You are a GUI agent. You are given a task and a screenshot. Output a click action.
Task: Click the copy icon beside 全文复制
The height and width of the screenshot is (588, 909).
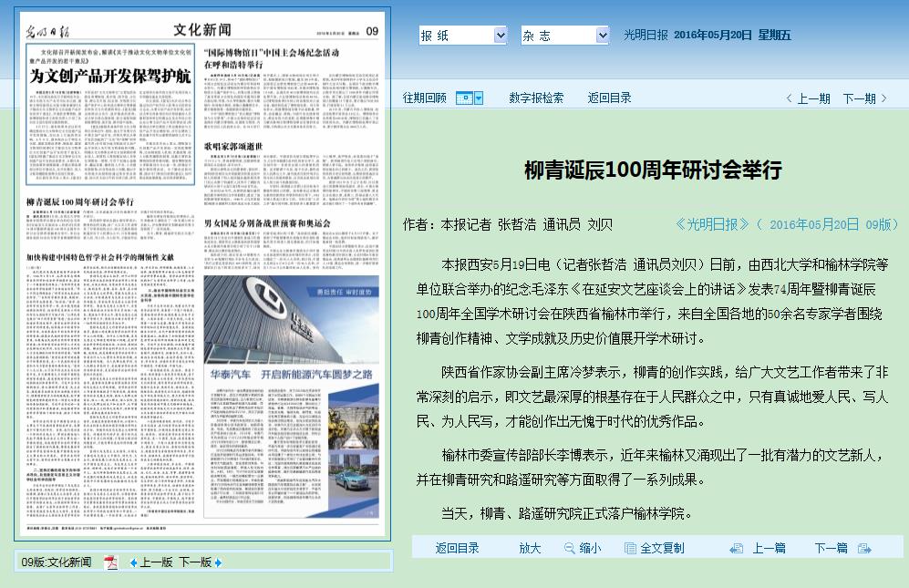630,548
